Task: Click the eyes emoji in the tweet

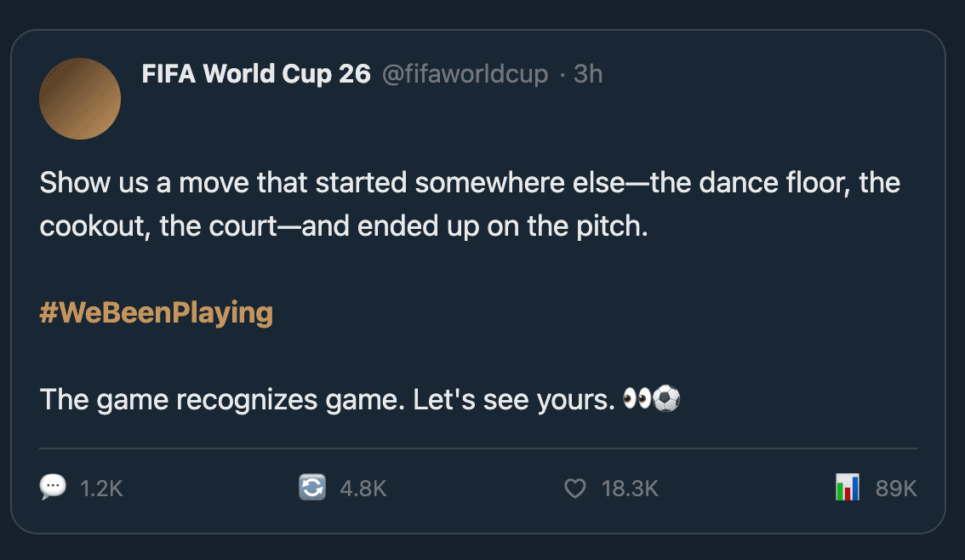Action: tap(637, 399)
